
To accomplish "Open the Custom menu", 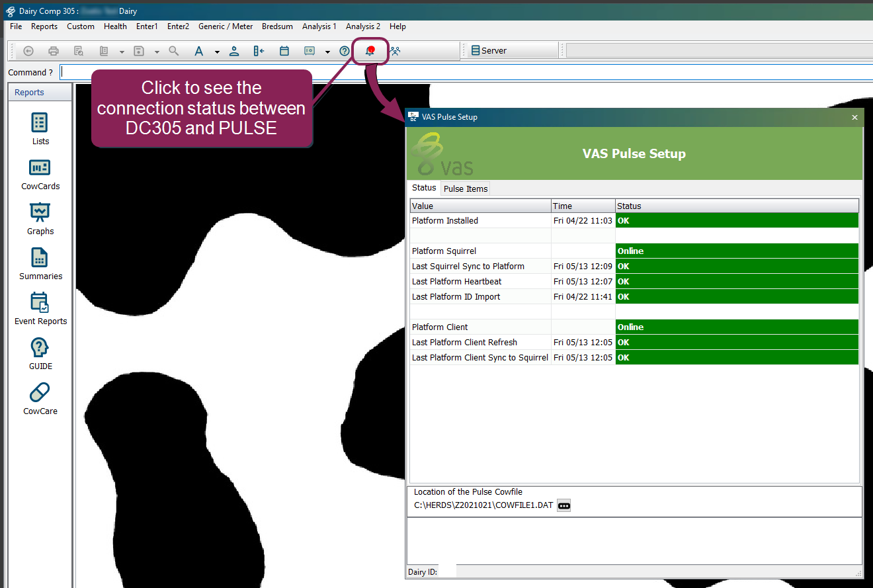I will [81, 26].
